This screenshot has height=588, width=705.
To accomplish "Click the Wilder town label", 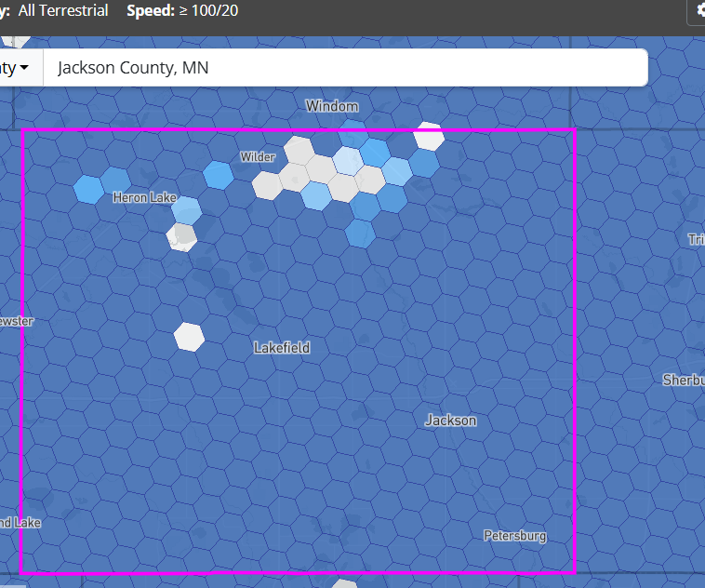I will click(x=258, y=157).
